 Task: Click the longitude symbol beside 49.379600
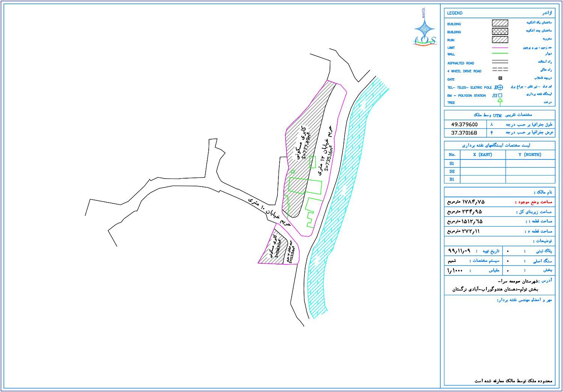[x=492, y=124]
